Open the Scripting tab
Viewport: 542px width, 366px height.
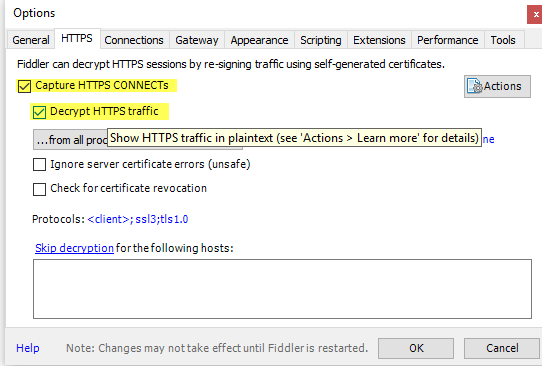coord(320,40)
